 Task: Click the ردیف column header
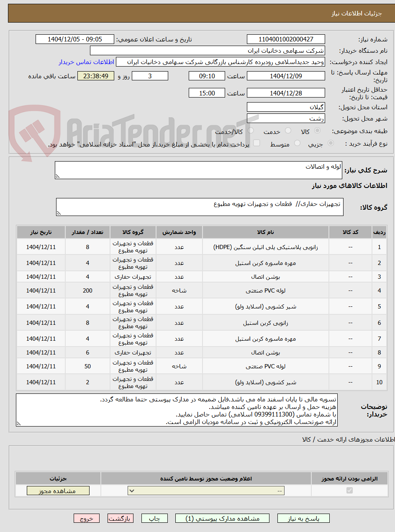pos(379,232)
